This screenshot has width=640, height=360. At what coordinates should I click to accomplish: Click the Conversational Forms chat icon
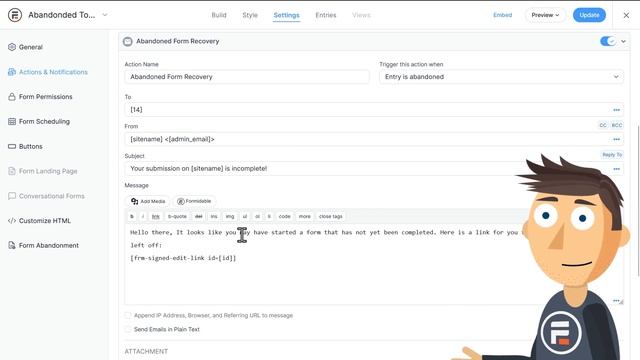[x=12, y=196]
